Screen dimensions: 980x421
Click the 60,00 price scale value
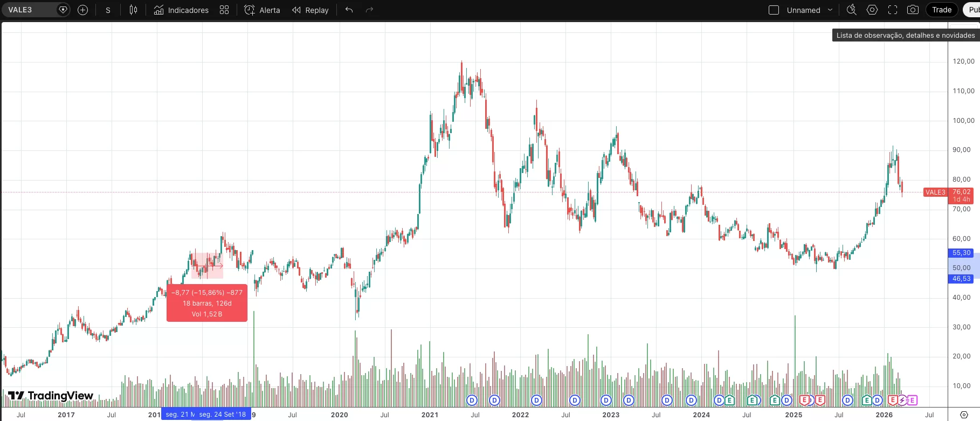[x=962, y=239]
